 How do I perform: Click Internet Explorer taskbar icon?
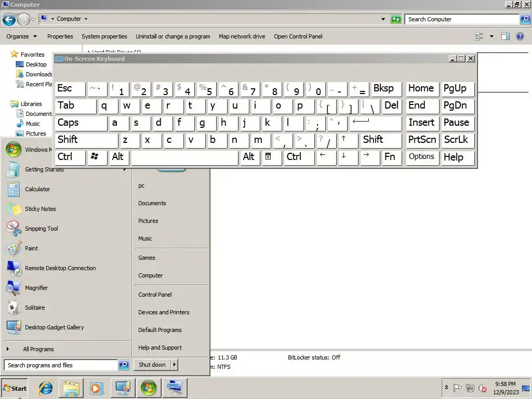[46, 388]
